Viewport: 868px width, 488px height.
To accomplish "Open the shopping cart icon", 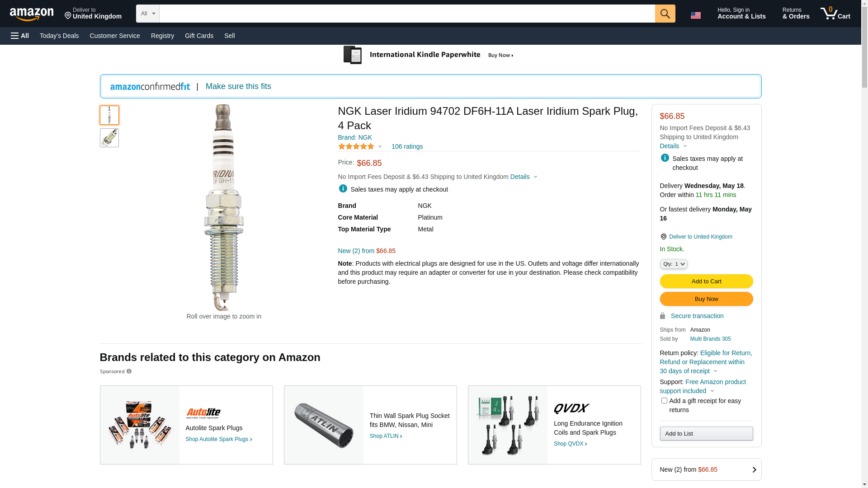I will [x=835, y=14].
